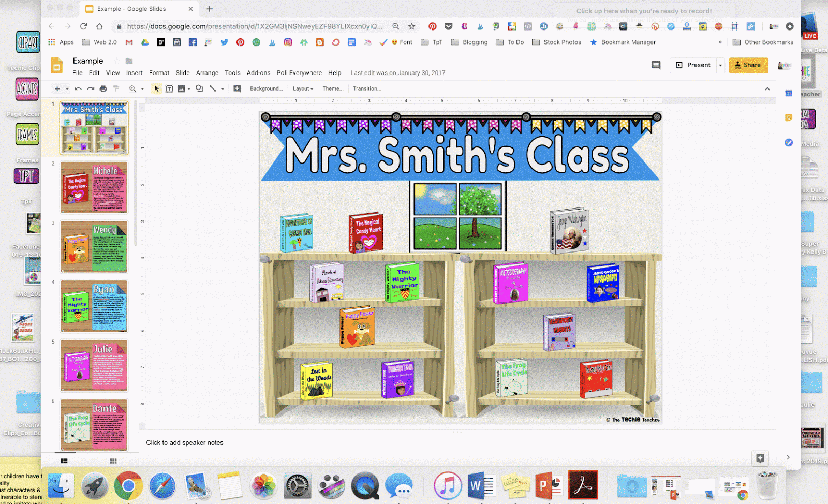The image size is (828, 504).
Task: Click the Print icon in the toolbar
Action: [103, 89]
